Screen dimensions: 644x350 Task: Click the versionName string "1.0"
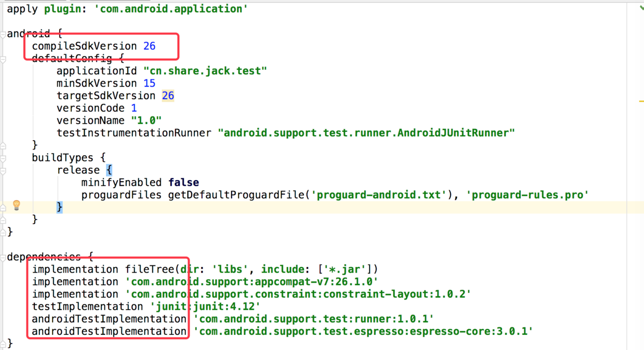(146, 120)
